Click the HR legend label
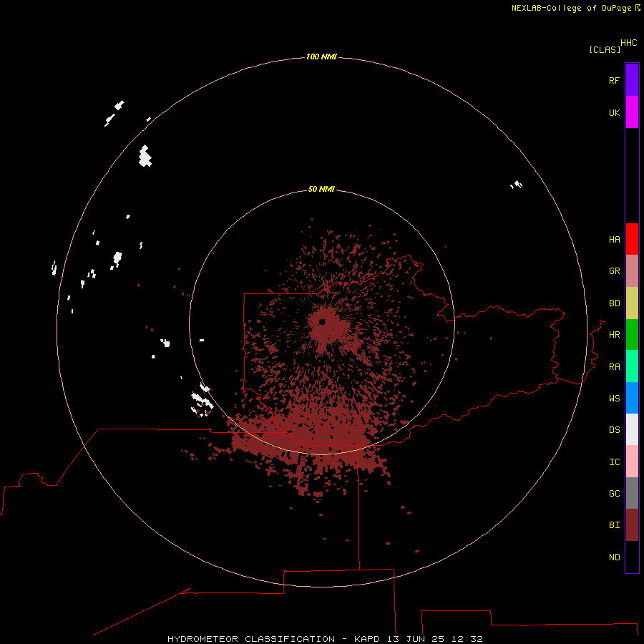The height and width of the screenshot is (644, 644). (614, 335)
